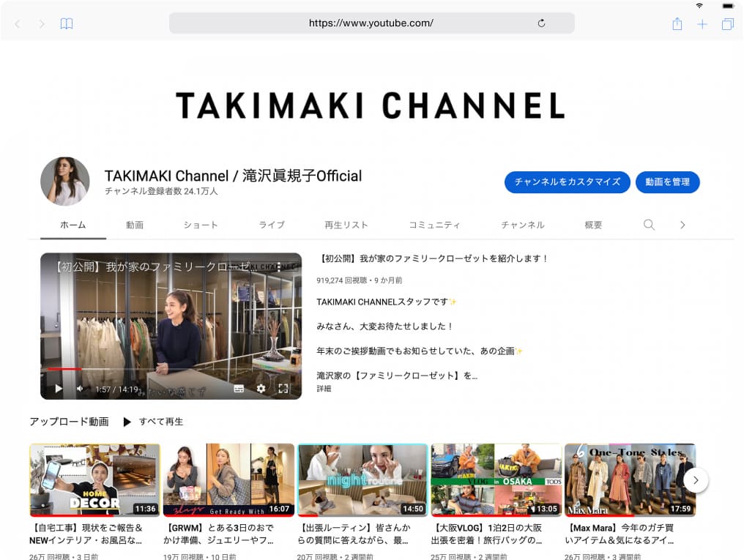Image resolution: width=744 pixels, height=560 pixels.
Task: Share the page using Safari's share icon
Action: click(x=676, y=23)
